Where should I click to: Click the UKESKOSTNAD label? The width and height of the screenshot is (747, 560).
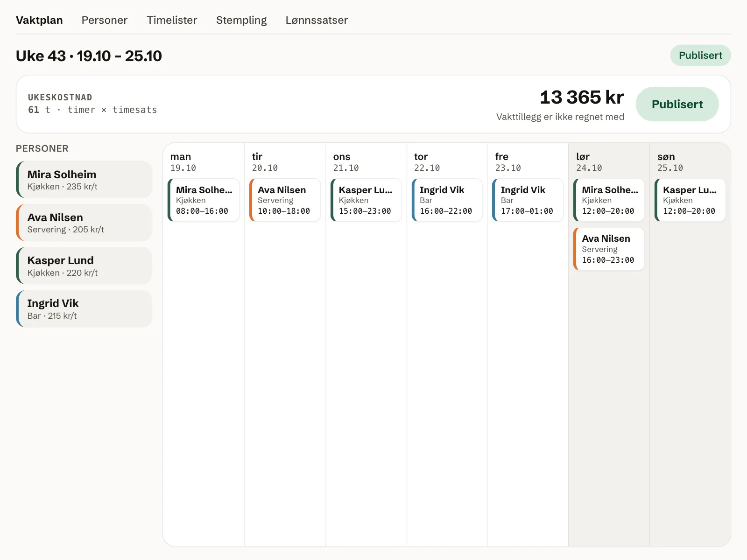[60, 98]
